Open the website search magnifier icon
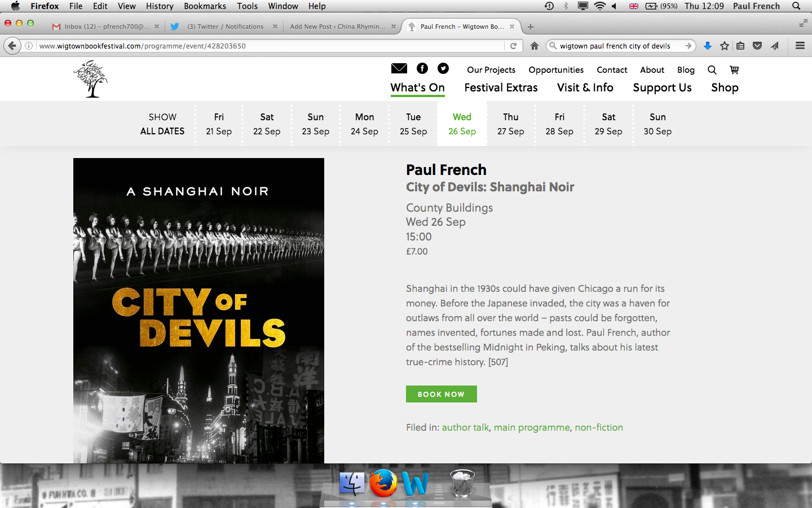Viewport: 812px width, 508px height. (712, 70)
